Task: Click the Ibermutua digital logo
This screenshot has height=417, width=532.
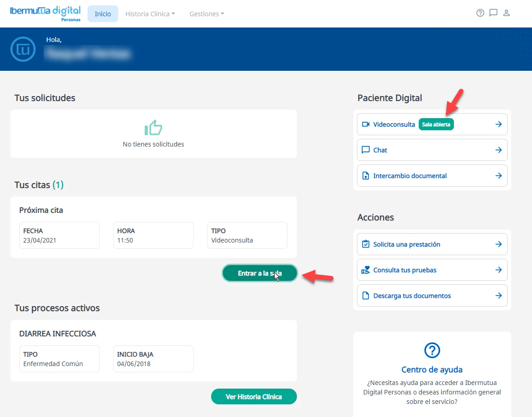Action: pyautogui.click(x=45, y=13)
